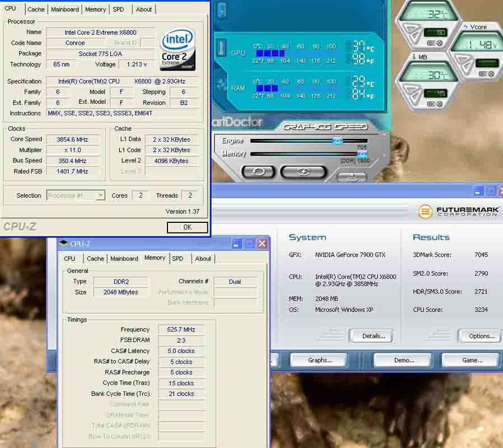Close the Vcore gadget with its X icon
503x448 pixels.
pos(491,74)
